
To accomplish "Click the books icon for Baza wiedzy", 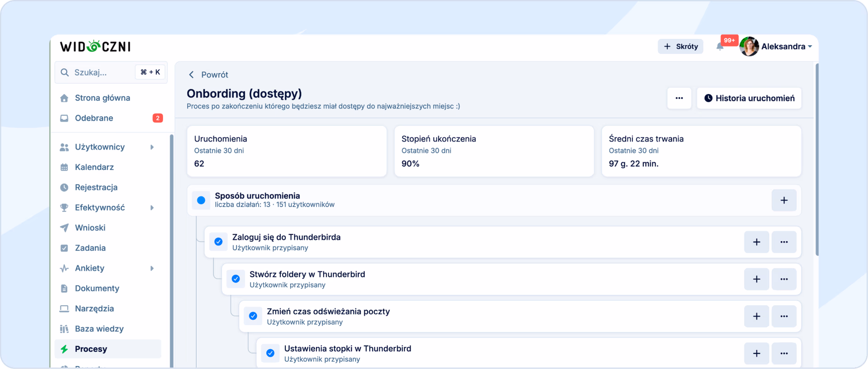I will tap(64, 329).
